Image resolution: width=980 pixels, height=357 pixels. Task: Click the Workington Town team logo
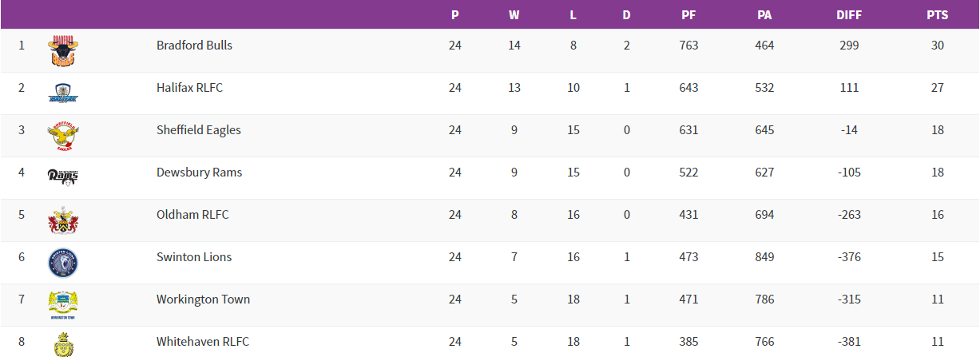point(62,304)
